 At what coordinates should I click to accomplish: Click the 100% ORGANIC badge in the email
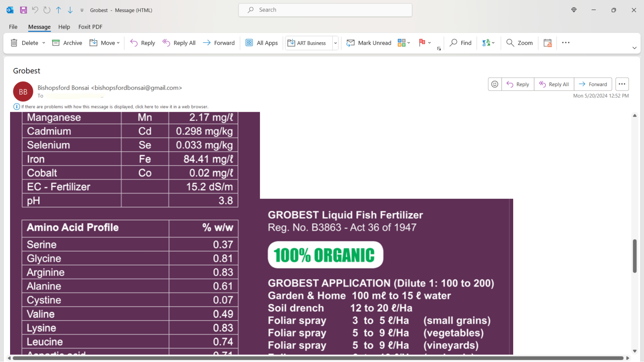click(325, 255)
